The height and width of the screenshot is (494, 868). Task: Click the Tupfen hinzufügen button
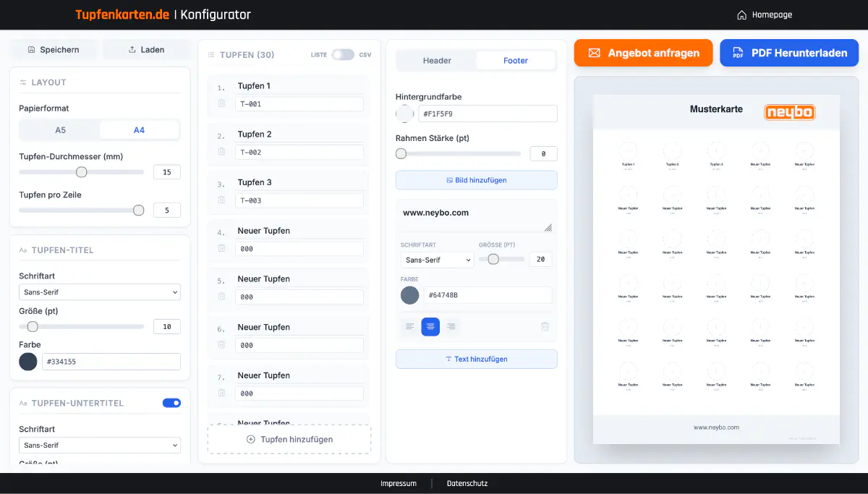289,439
